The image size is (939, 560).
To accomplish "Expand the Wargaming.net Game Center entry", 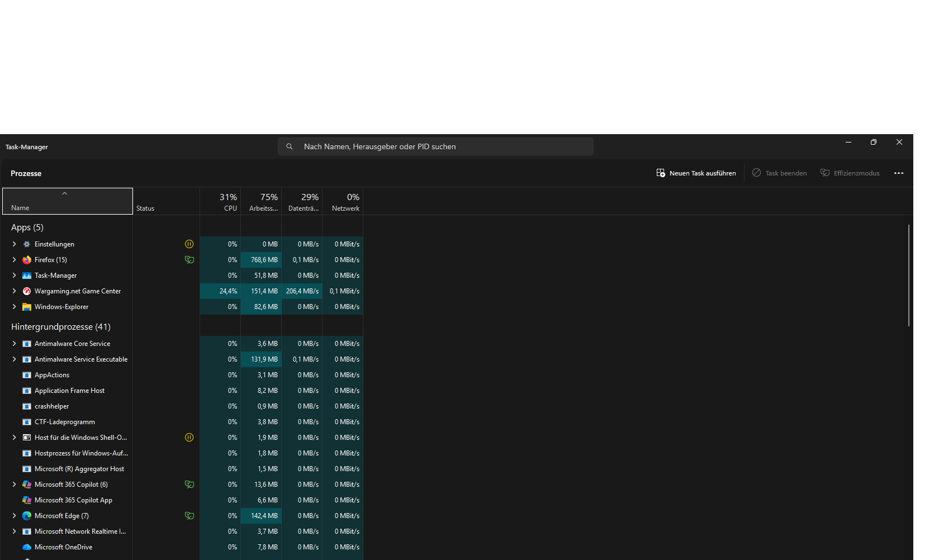I will click(14, 291).
